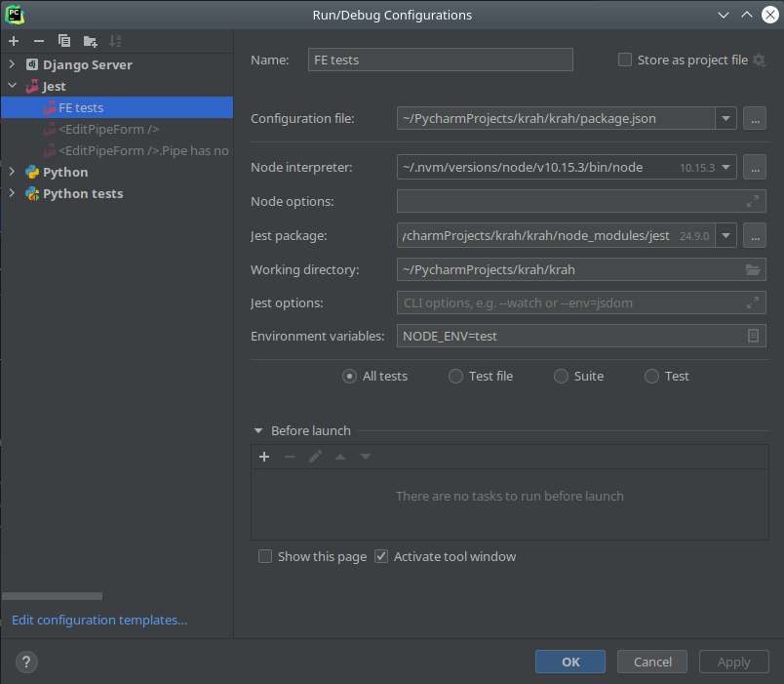Move Before launch task up
784x684 pixels.
(340, 457)
